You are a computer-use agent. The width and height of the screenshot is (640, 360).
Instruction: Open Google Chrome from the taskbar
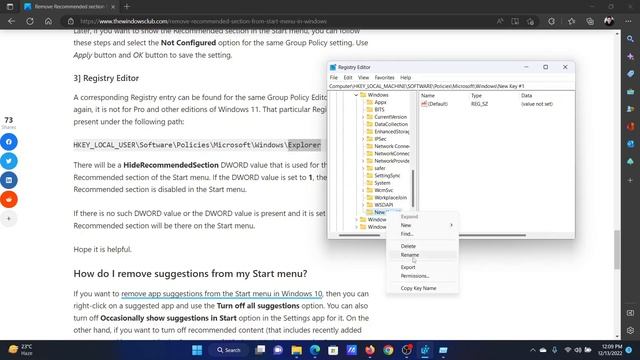coord(388,350)
